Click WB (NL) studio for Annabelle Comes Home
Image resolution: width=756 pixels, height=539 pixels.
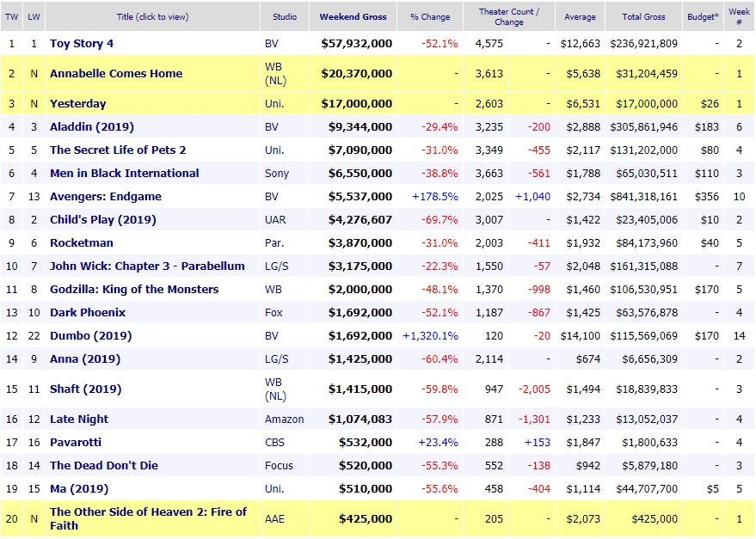276,73
